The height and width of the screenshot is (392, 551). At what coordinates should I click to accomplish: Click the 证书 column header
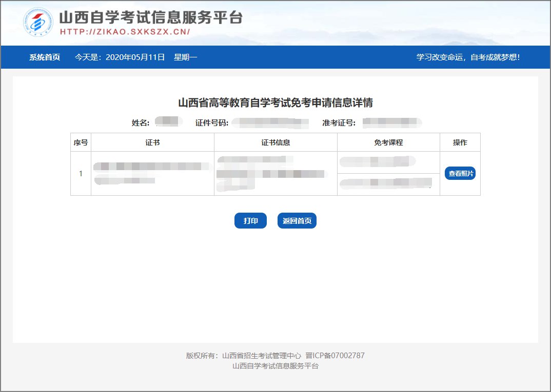[152, 142]
